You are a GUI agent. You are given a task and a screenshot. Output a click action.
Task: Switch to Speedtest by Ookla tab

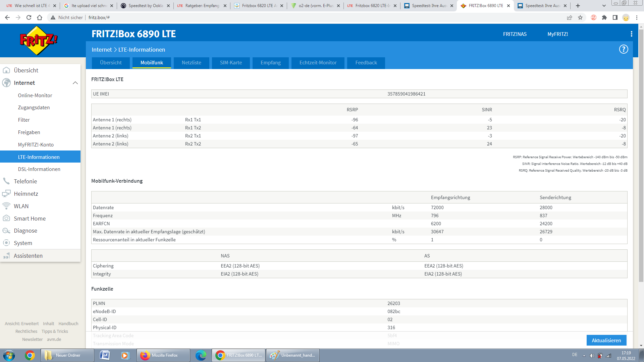tap(145, 6)
